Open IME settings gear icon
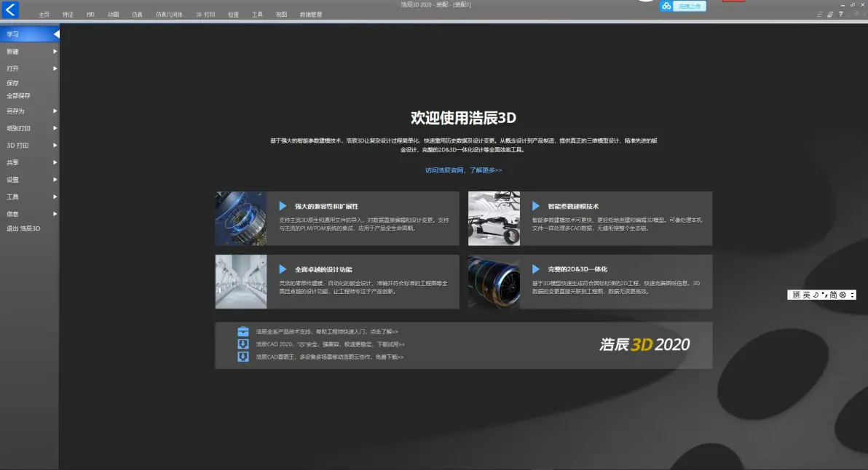 point(843,295)
